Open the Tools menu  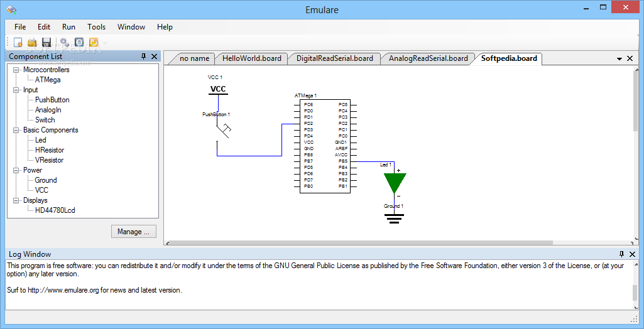[97, 26]
